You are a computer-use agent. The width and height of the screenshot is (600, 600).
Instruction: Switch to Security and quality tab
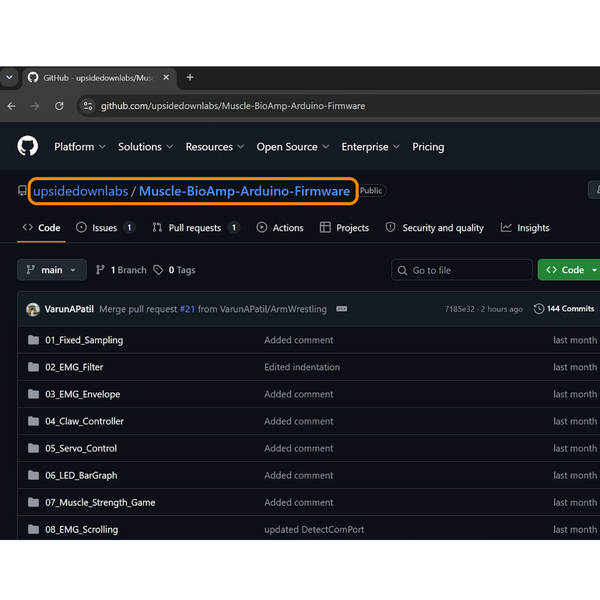(435, 228)
